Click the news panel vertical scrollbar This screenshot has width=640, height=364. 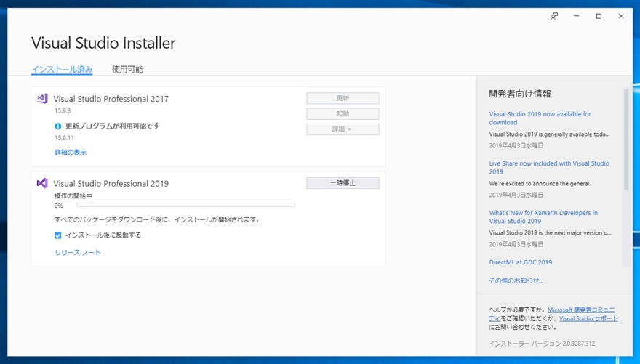[625, 139]
